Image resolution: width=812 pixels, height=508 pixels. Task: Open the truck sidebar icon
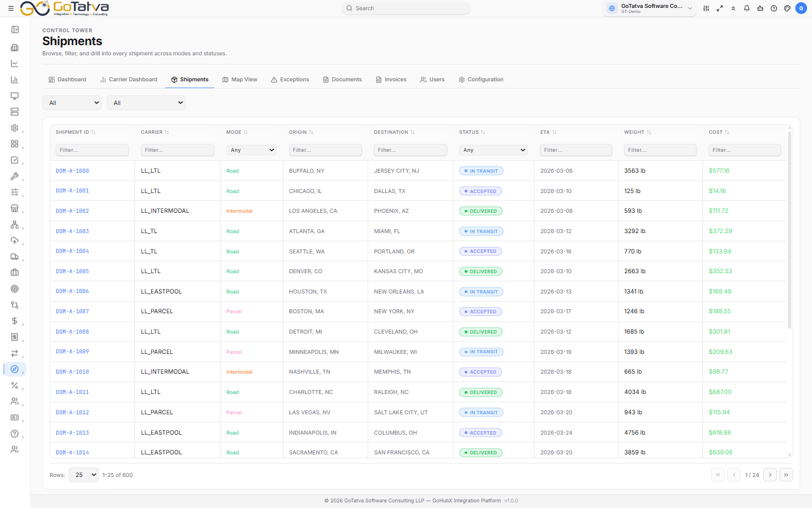pyautogui.click(x=15, y=257)
